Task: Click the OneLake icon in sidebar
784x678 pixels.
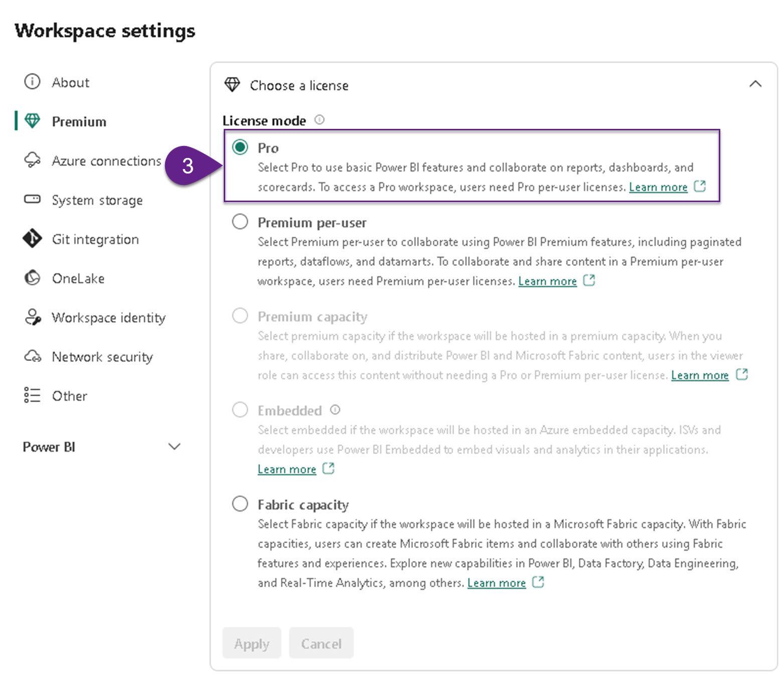Action: click(32, 277)
